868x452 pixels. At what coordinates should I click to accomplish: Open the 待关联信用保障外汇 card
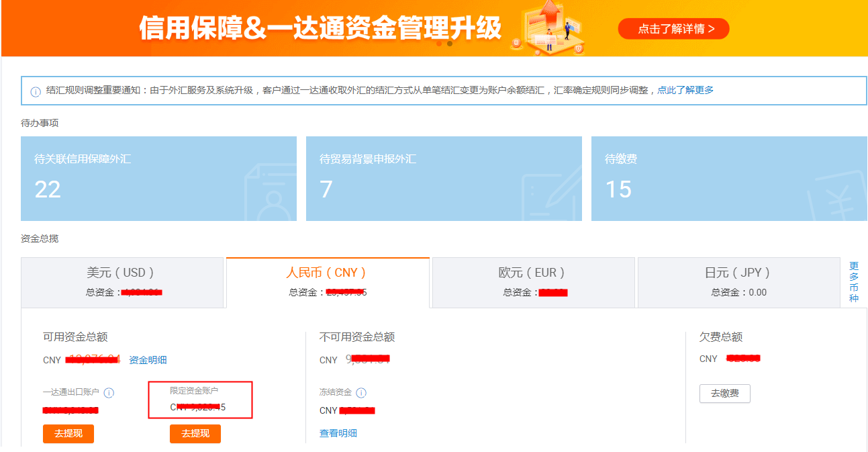[158, 179]
